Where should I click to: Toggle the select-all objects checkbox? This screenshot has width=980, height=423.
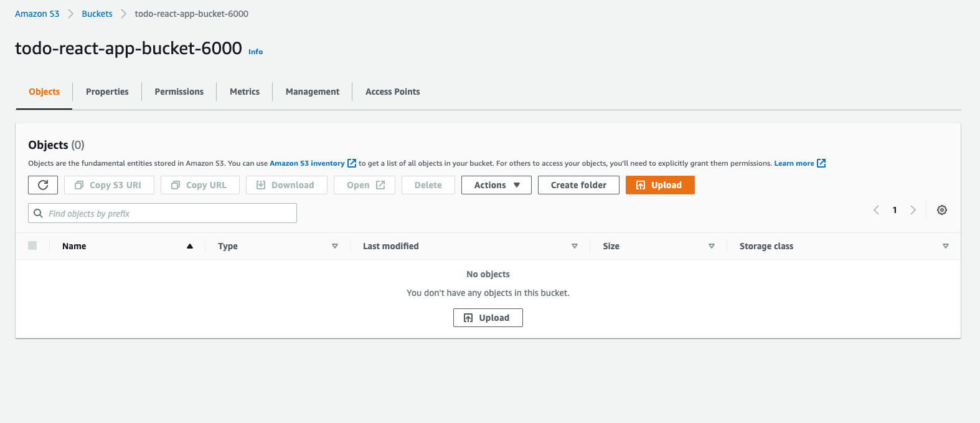tap(32, 245)
